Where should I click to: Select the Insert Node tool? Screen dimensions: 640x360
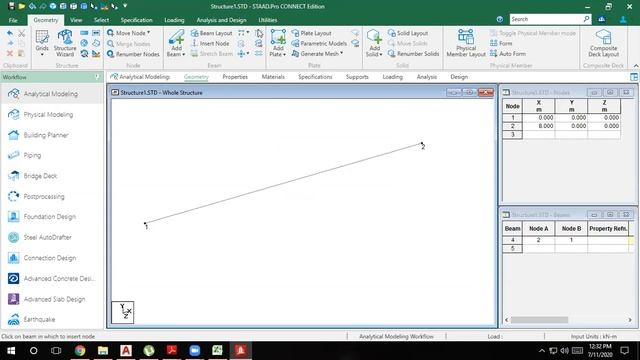pos(210,43)
